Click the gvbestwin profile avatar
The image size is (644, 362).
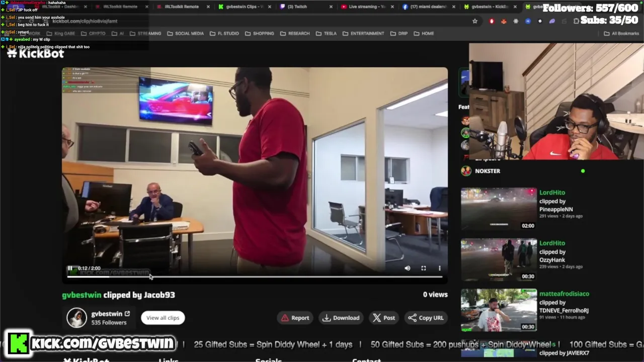click(76, 318)
